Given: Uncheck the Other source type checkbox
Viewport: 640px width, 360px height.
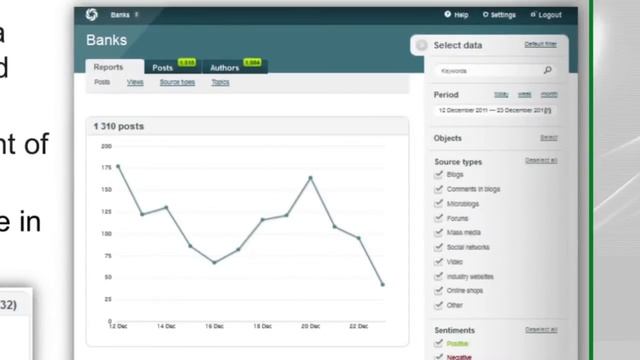Looking at the screenshot, I should (439, 305).
